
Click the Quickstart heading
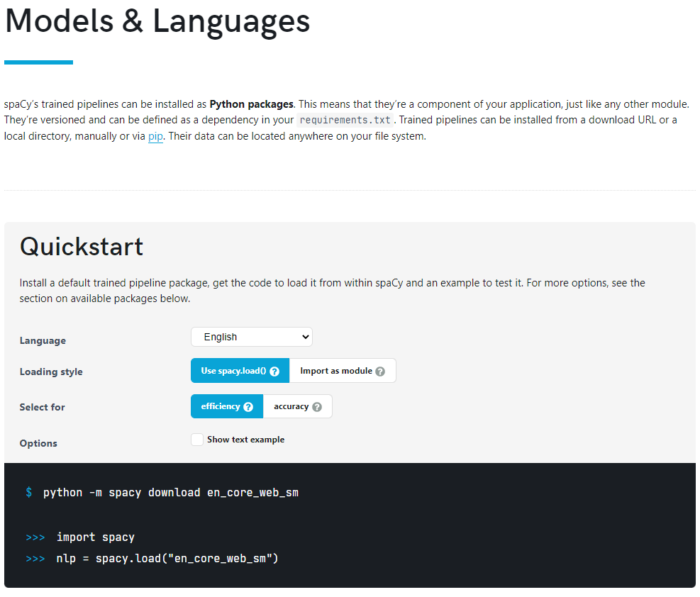(82, 246)
